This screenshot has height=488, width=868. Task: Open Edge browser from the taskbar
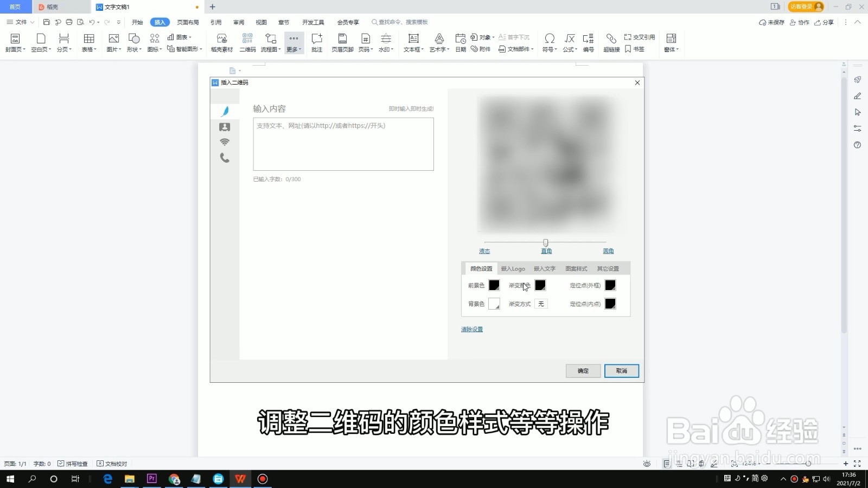click(x=107, y=479)
